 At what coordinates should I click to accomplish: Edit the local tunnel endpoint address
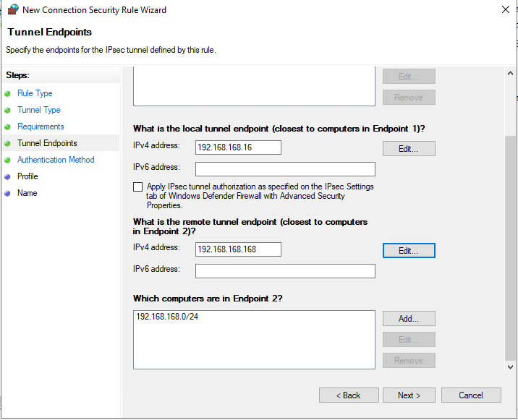pos(409,148)
